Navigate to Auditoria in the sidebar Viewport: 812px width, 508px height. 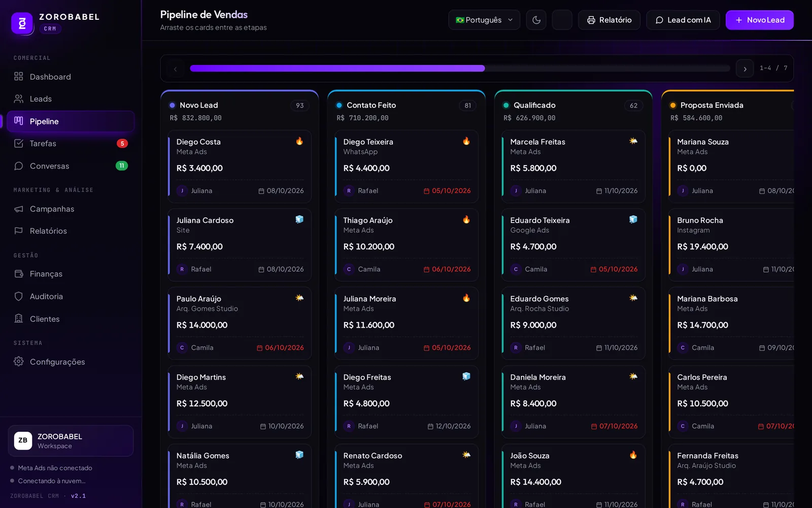point(71,296)
